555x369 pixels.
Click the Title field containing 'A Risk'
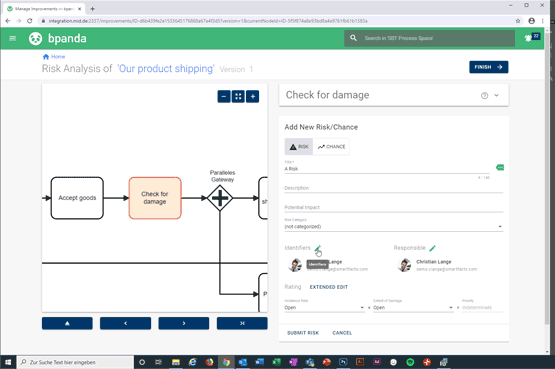pyautogui.click(x=387, y=169)
